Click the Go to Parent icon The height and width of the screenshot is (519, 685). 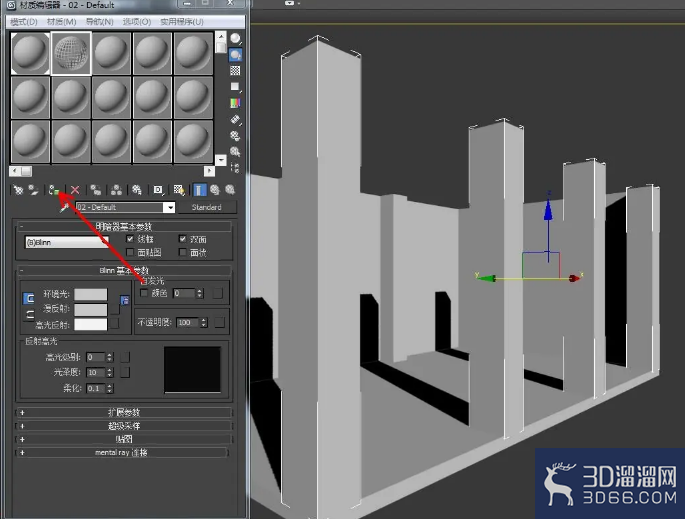214,190
